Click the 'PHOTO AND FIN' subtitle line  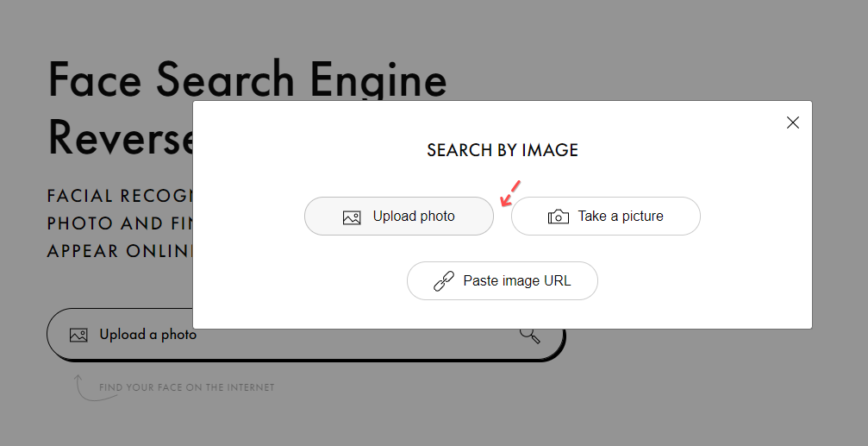tap(119, 223)
